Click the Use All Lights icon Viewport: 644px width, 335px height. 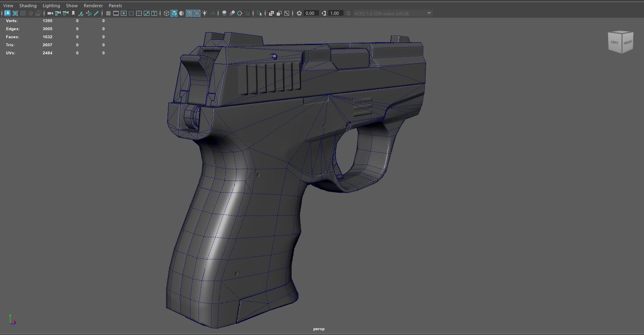pyautogui.click(x=205, y=13)
